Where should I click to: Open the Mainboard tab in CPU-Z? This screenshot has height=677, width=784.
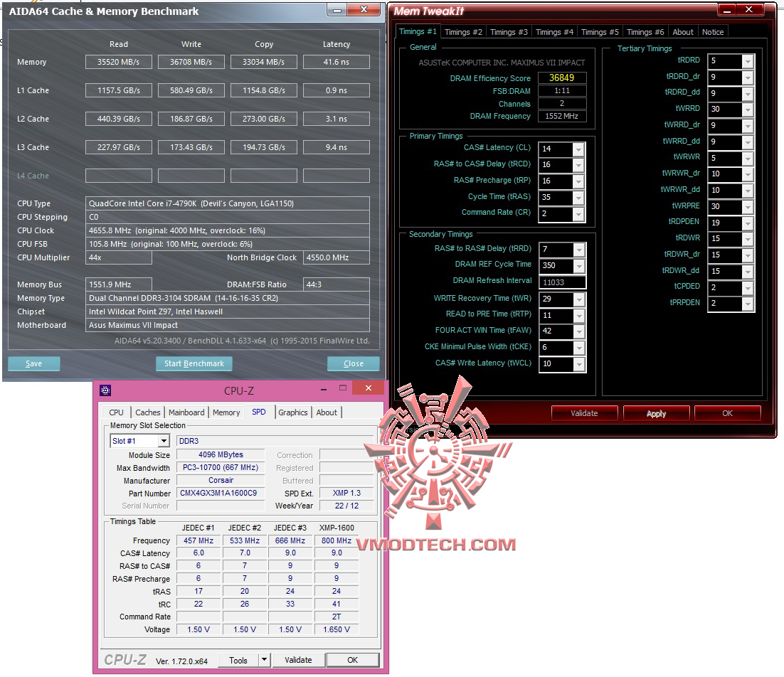[x=186, y=412]
